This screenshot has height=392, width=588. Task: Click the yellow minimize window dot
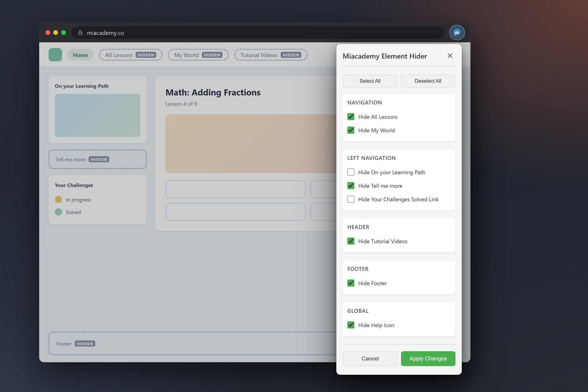pyautogui.click(x=56, y=33)
